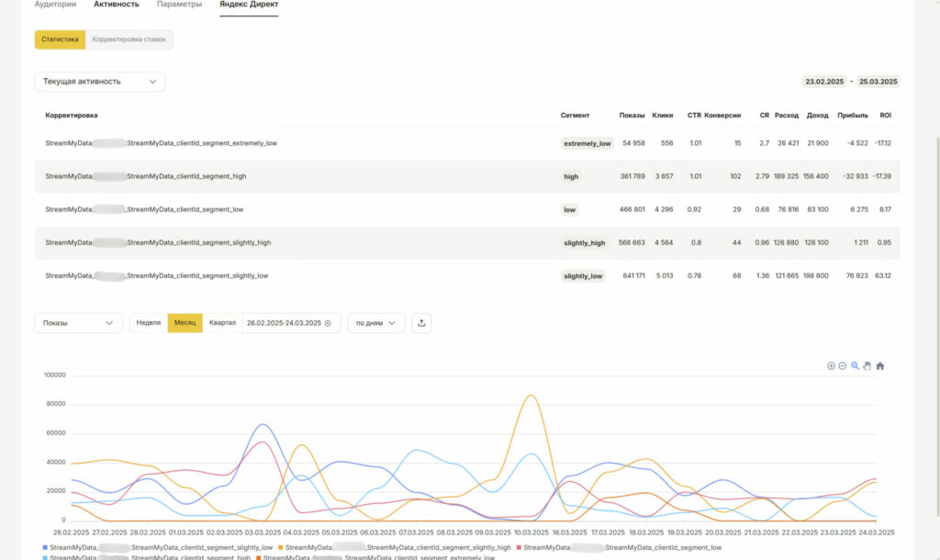Click the ROI value -17.12

[882, 143]
